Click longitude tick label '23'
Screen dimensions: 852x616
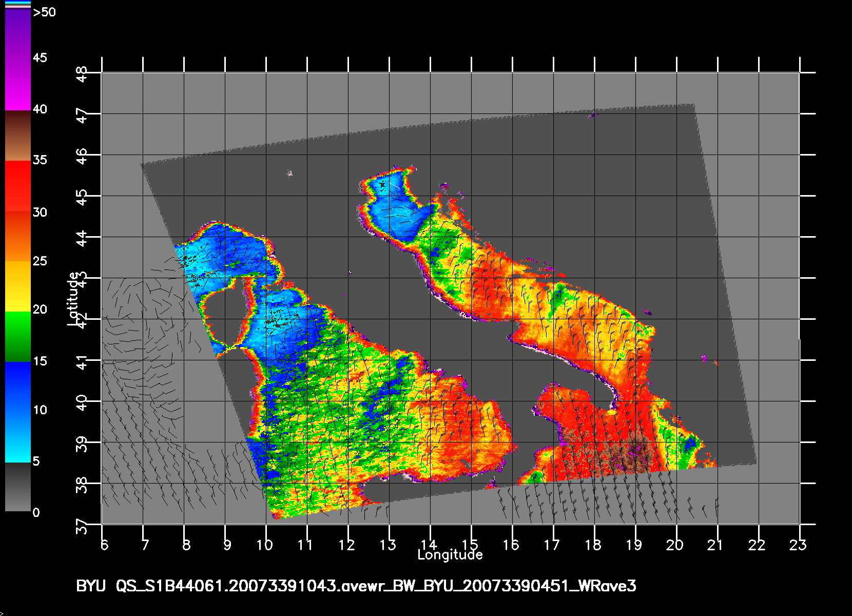798,545
